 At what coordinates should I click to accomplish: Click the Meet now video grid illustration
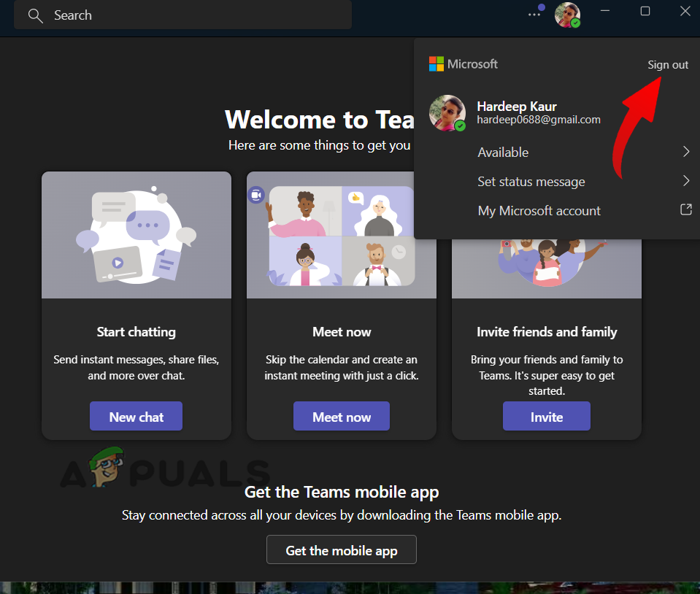pos(342,236)
